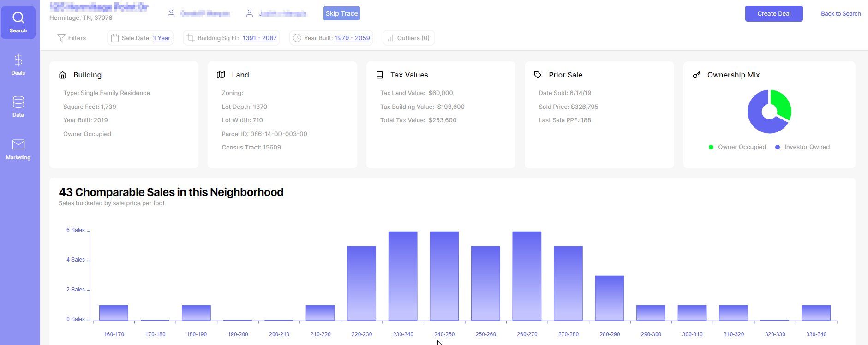Open the Building Sq Ft 1391 - 2087 range

point(259,38)
